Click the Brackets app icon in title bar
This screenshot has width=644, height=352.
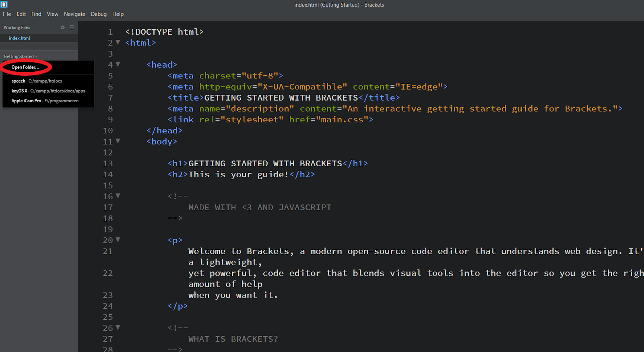click(x=4, y=5)
